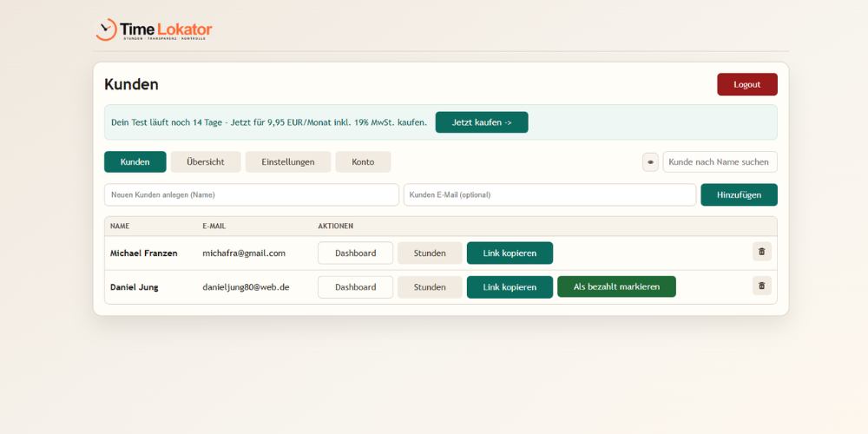Viewport: 868px width, 434px height.
Task: Focus the Neuen Kunden anlegen name field
Action: click(251, 194)
